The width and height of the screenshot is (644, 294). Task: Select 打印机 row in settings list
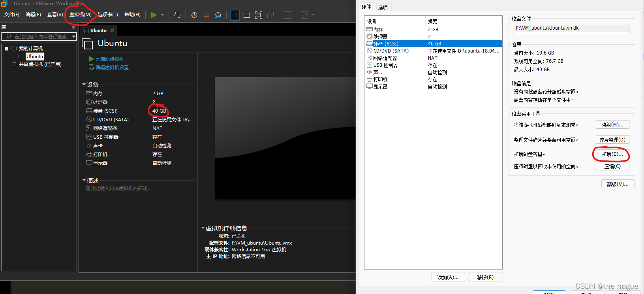434,79
